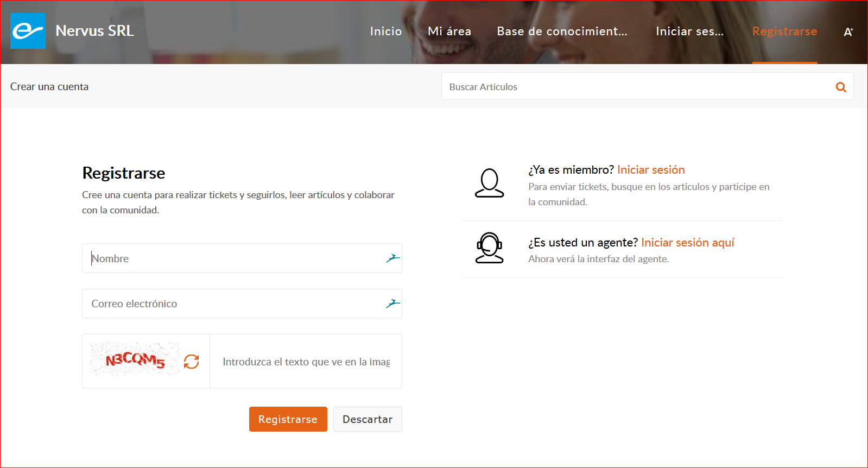Click the member user silhouette icon
868x468 pixels.
tap(490, 183)
